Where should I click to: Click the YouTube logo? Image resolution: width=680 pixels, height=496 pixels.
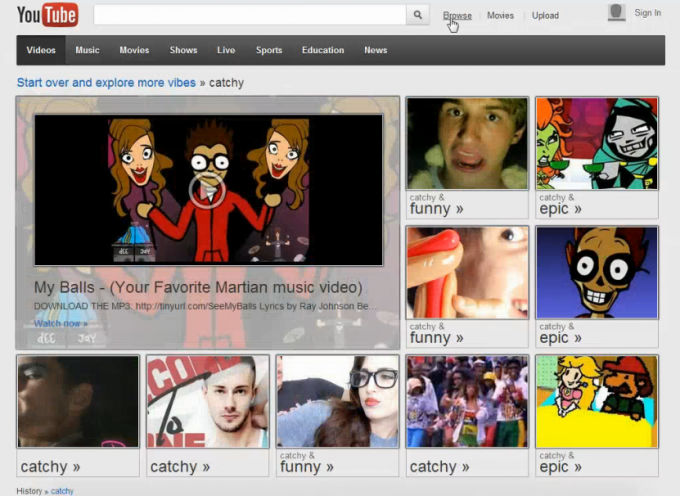[x=47, y=15]
